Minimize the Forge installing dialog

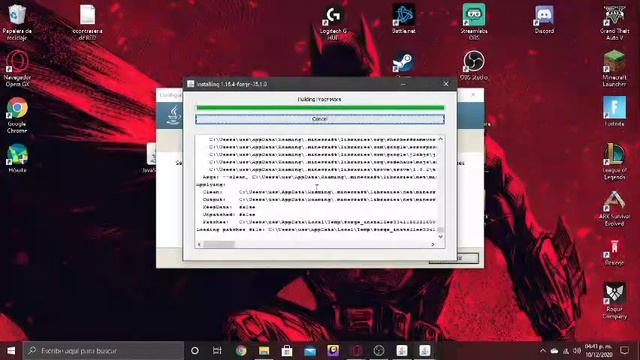[x=403, y=84]
